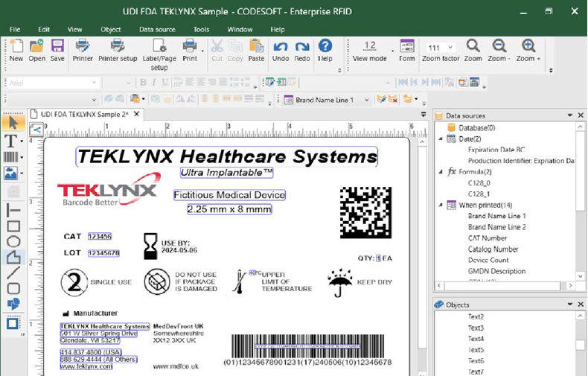Click the Zoom + magnifier

[528, 51]
